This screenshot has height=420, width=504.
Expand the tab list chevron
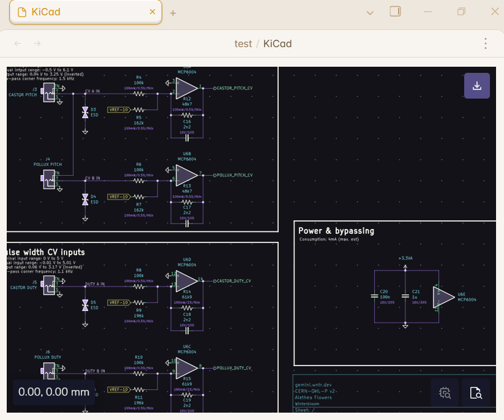pyautogui.click(x=370, y=12)
